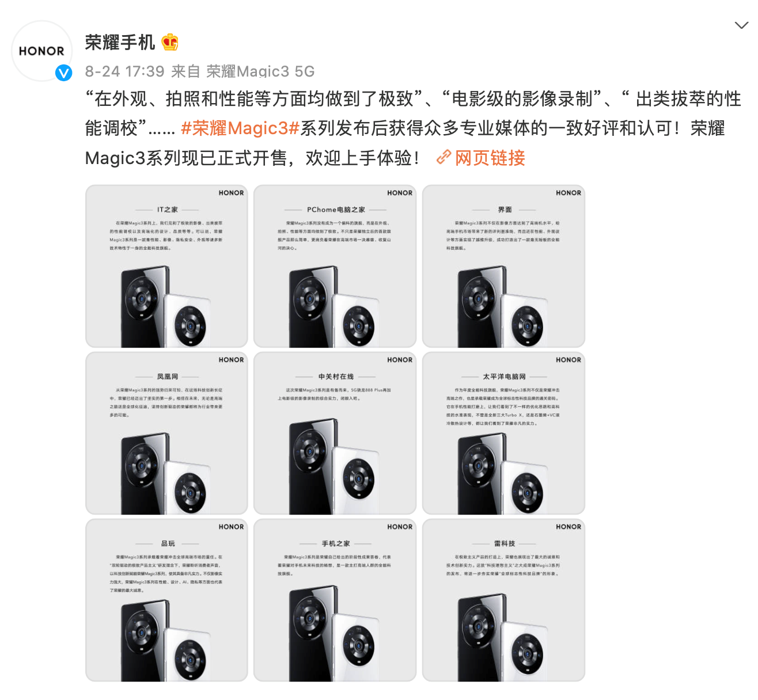758x700 pixels.
Task: Click the post body text
Action: click(413, 128)
